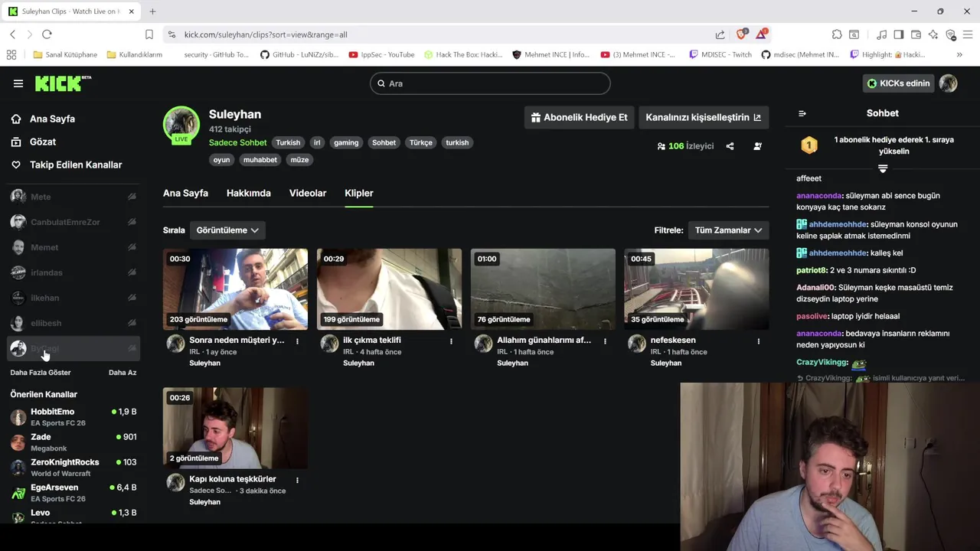Collapse the Sohbet chat panel
Screen dimensions: 980x551
tap(802, 113)
